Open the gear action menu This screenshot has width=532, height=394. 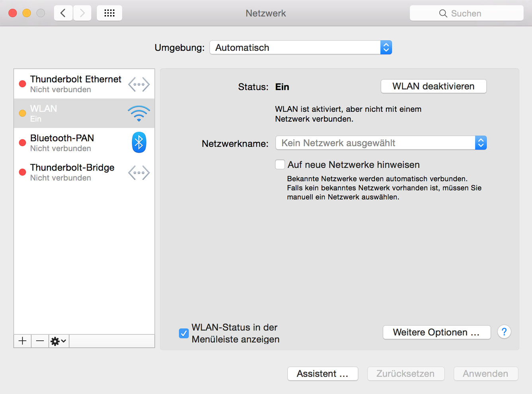[x=58, y=341]
